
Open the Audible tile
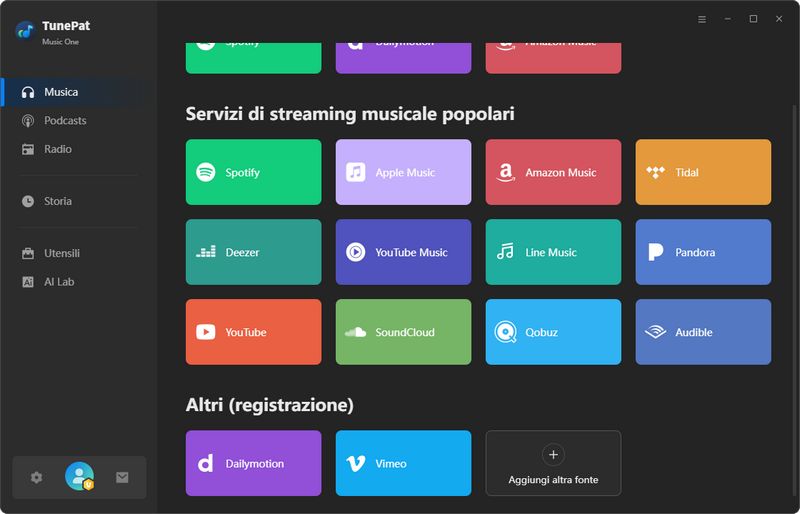tap(703, 332)
